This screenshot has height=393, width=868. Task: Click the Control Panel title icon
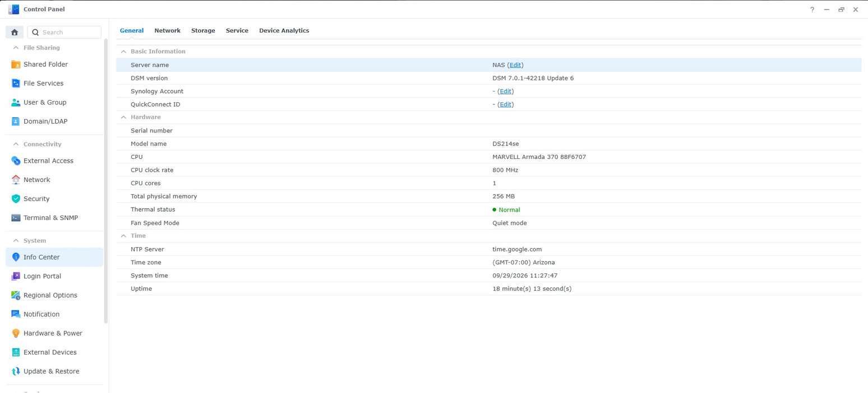13,10
